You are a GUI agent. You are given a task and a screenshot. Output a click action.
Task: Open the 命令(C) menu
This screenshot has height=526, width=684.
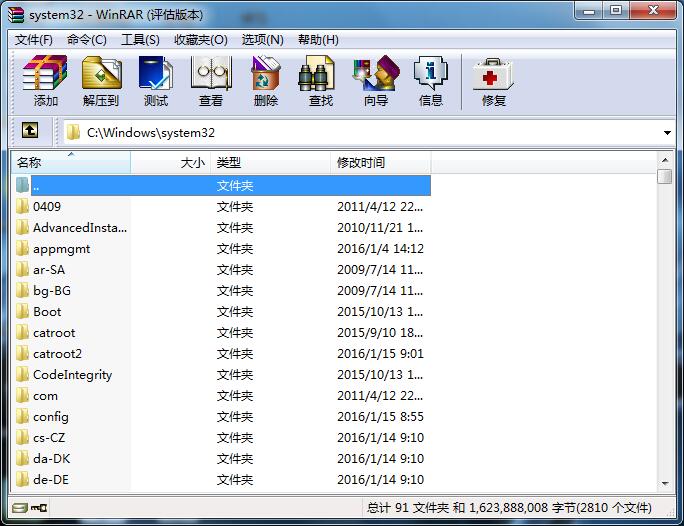point(87,40)
